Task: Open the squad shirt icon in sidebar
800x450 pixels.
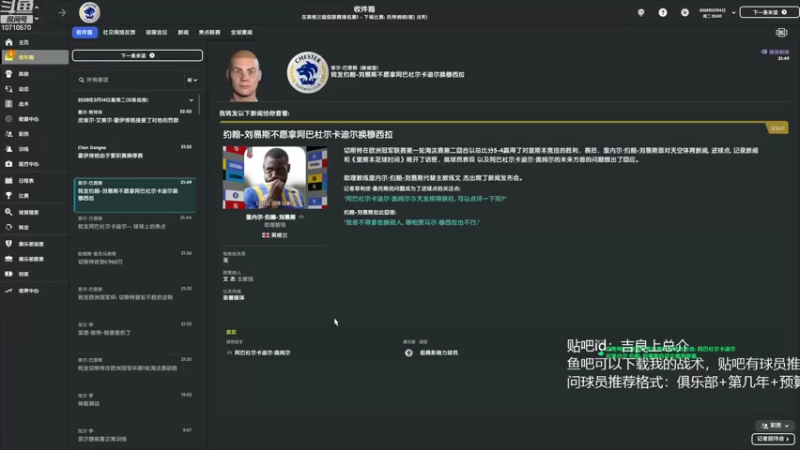Action: (9, 74)
